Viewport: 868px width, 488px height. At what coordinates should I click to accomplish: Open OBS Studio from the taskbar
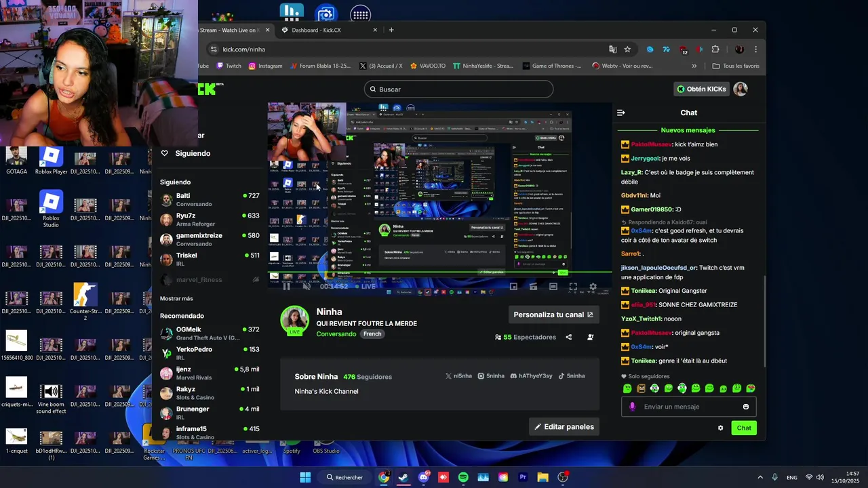pyautogui.click(x=563, y=477)
